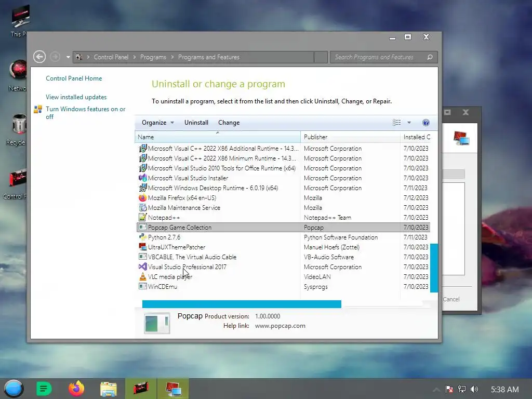The width and height of the screenshot is (532, 399).
Task: Open the volume speaker tray icon
Action: [474, 389]
